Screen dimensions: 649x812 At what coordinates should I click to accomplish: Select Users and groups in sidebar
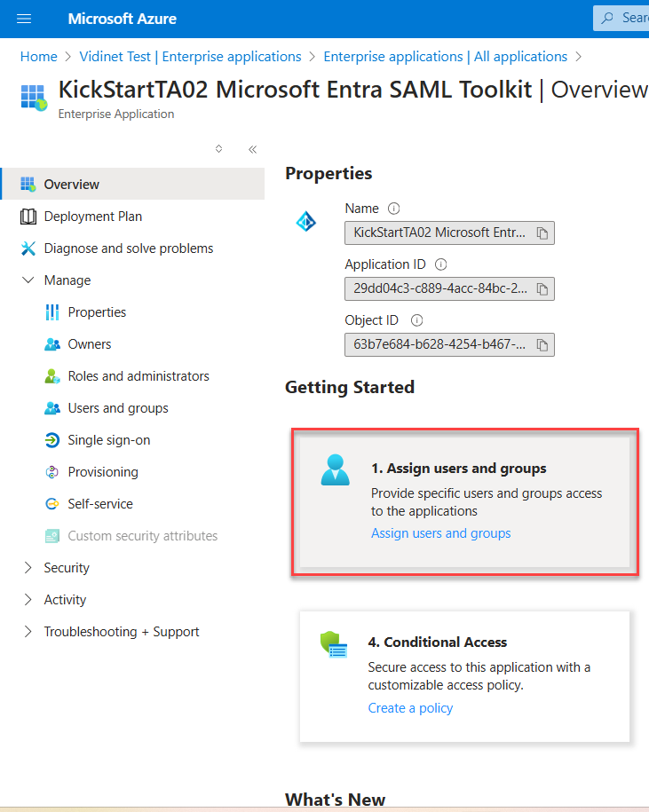(117, 408)
